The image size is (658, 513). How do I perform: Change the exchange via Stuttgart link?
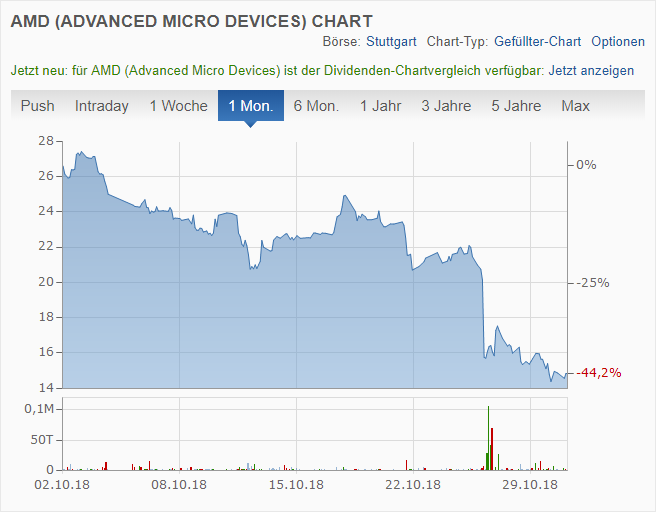click(391, 42)
